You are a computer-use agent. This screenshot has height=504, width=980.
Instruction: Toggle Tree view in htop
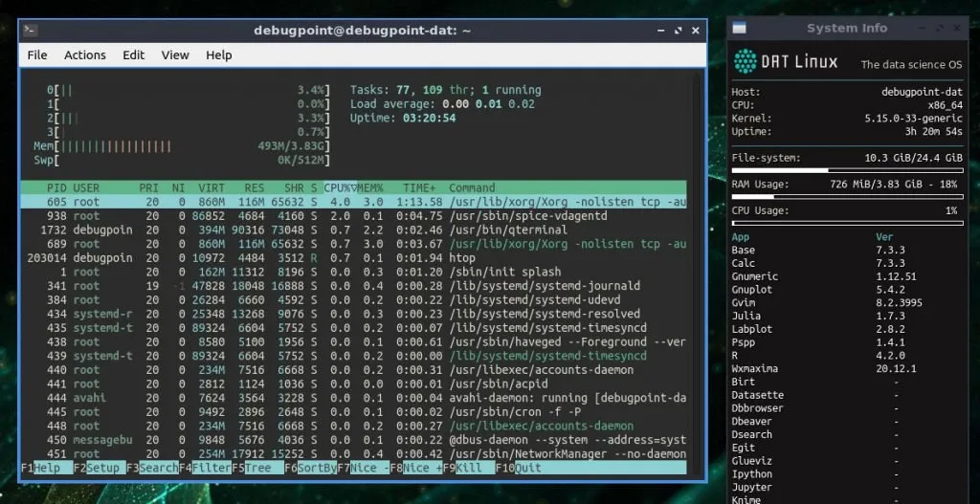click(x=257, y=469)
